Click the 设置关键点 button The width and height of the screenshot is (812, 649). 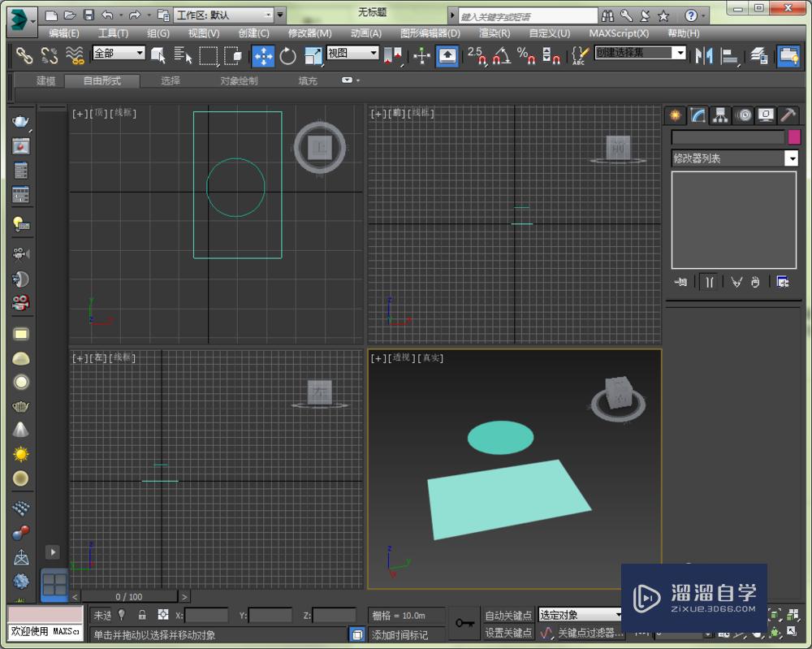(508, 633)
